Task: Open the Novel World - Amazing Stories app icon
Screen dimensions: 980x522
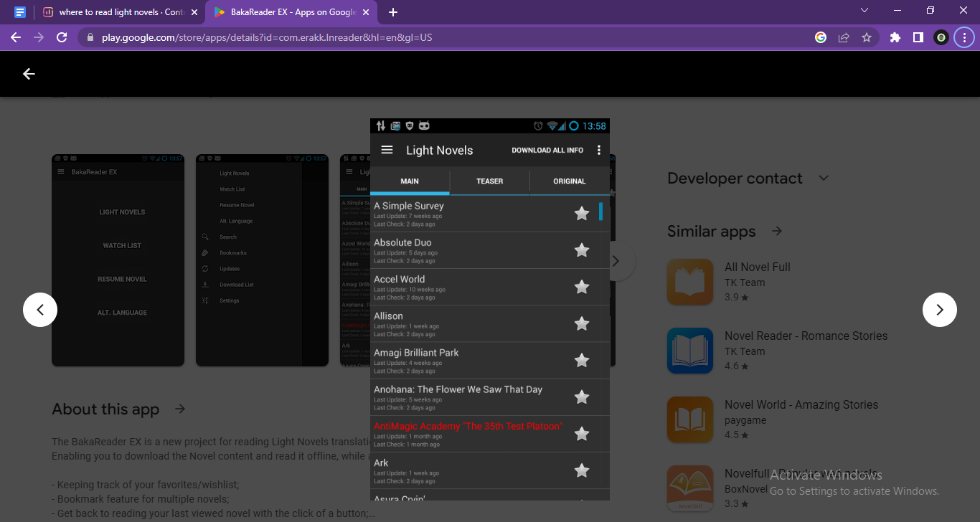Action: [690, 419]
